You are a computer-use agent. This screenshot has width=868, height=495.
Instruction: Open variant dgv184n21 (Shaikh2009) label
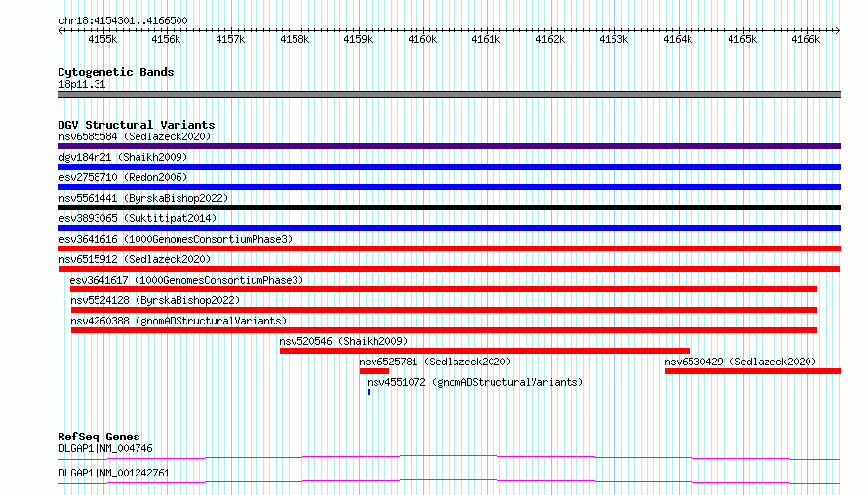tap(123, 157)
